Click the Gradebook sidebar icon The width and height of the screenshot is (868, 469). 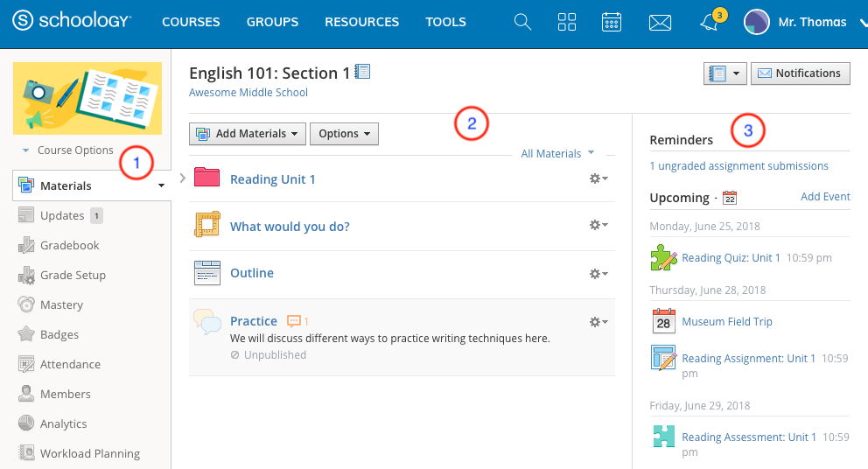tap(26, 245)
